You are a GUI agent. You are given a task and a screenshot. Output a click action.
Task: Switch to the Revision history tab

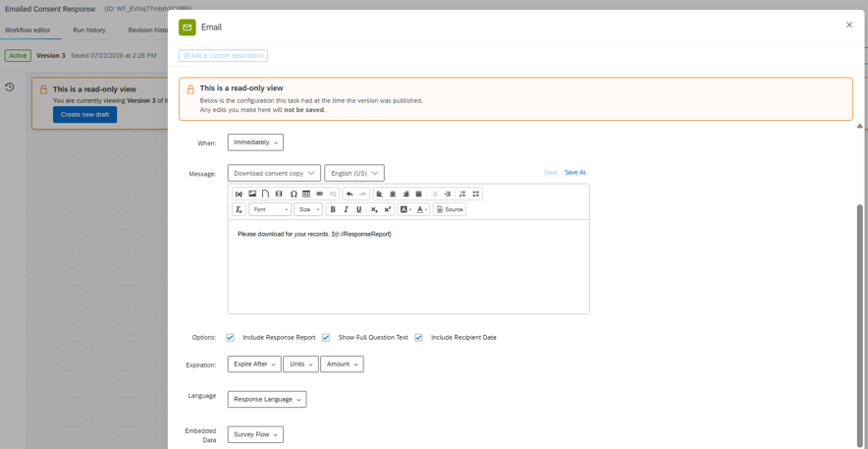point(148,29)
